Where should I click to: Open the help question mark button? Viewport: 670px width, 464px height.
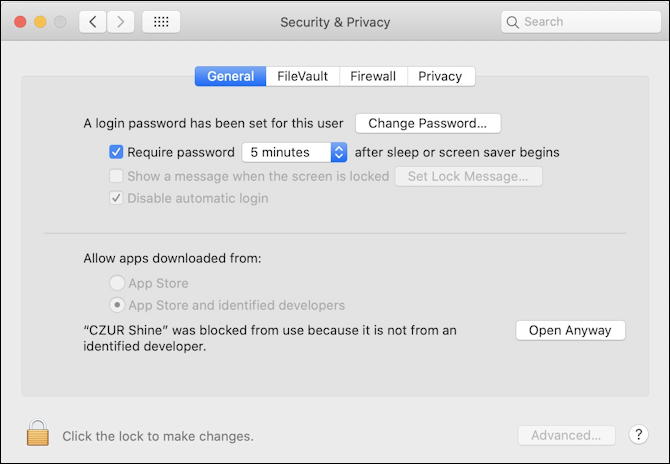click(x=638, y=435)
